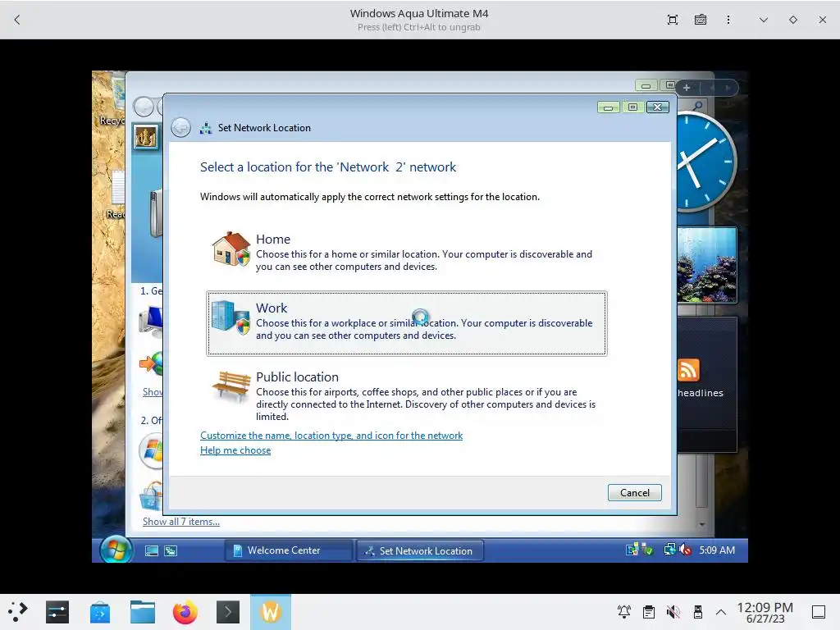Click the network connection tray icon in guest
Viewport: 840px width, 630px height.
point(669,550)
